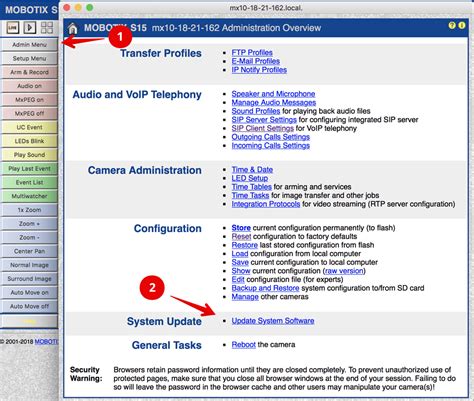Open the LED Setup link

pos(250,178)
